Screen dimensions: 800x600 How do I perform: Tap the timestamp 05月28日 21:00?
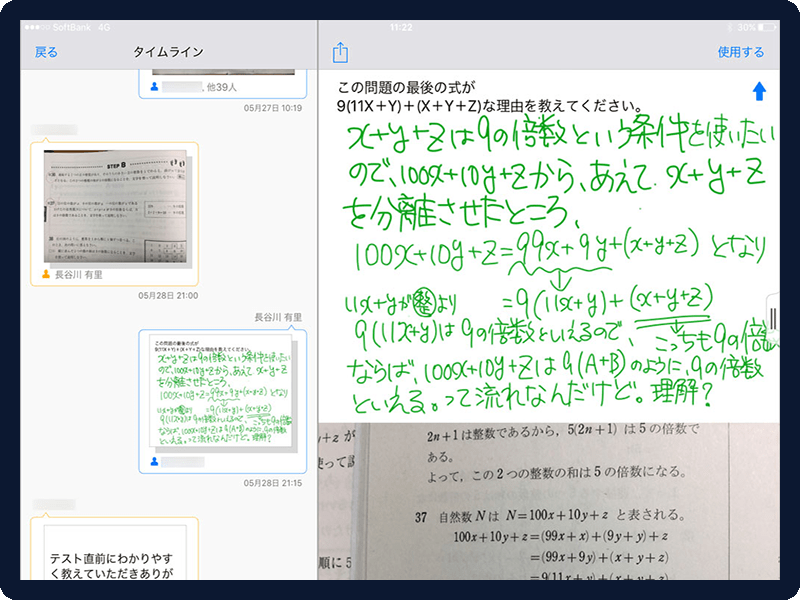tap(168, 295)
